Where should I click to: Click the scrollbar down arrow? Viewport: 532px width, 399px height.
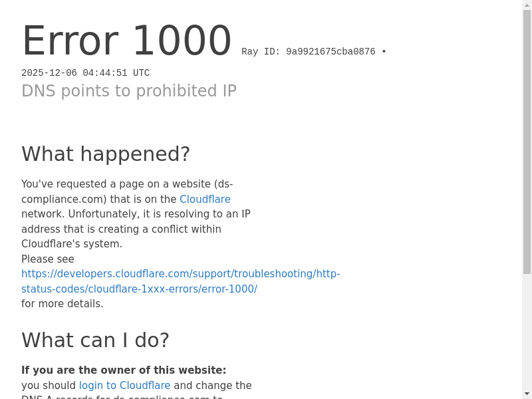point(527,395)
